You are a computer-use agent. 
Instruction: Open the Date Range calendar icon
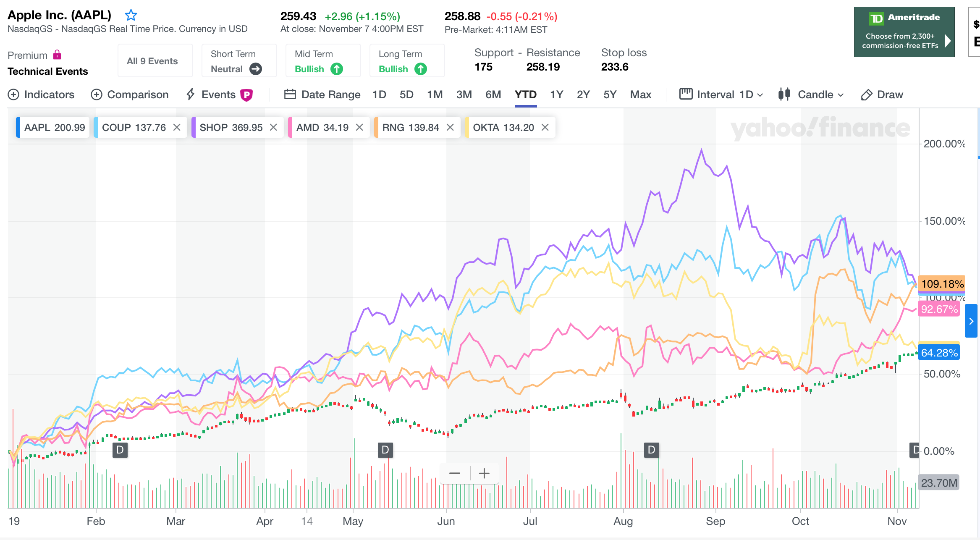coord(290,94)
